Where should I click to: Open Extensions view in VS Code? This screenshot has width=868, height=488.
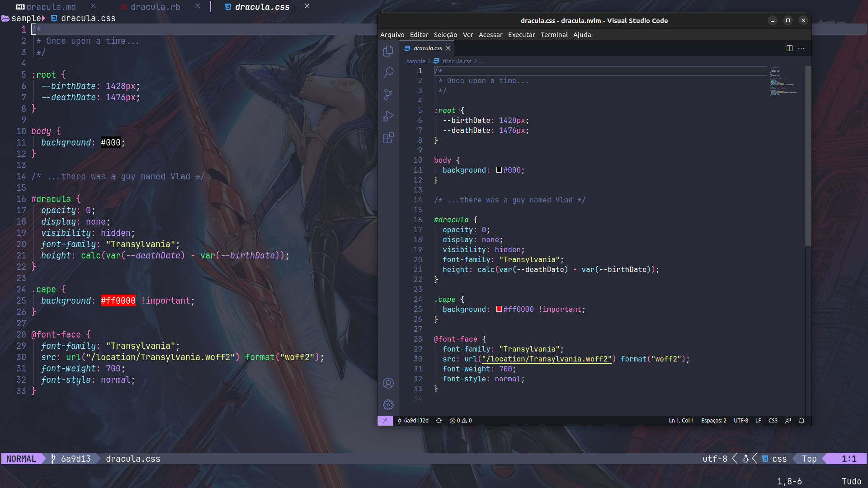click(x=388, y=138)
